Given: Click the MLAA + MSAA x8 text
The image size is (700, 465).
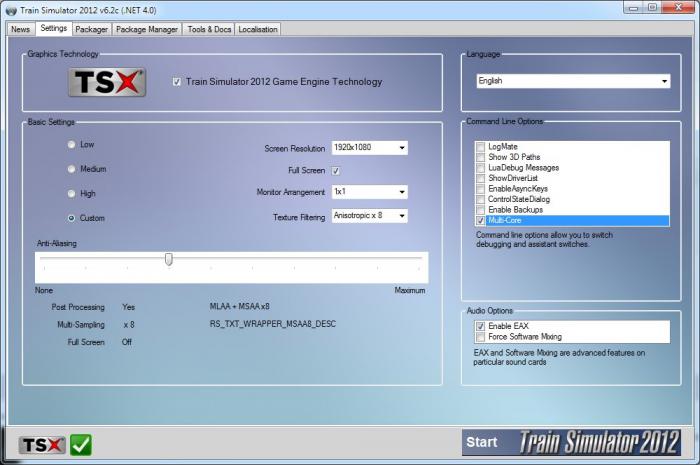Looking at the screenshot, I should 240,307.
